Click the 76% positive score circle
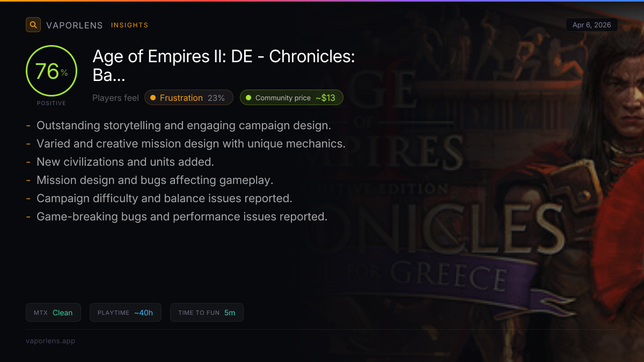The image size is (644, 362). tap(52, 71)
